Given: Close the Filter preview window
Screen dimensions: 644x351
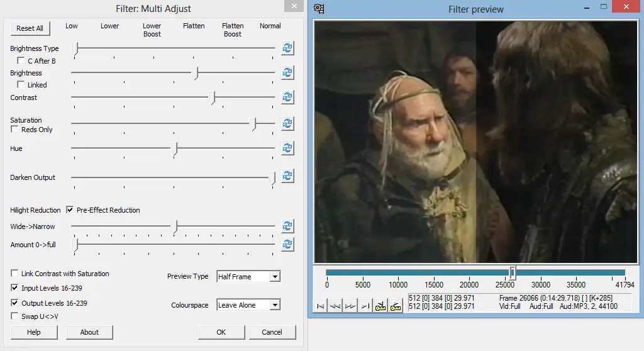Looking at the screenshot, I should click(626, 6).
